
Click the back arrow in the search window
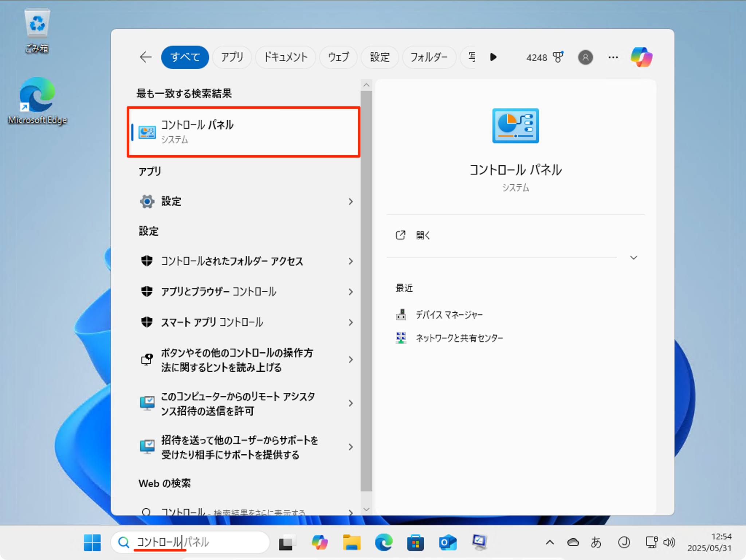[145, 57]
